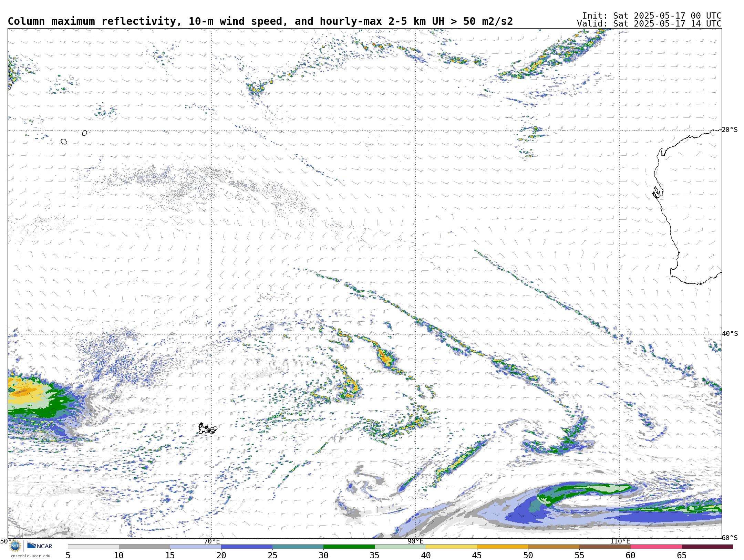744x560 pixels.
Task: Pick the dark gray 10-15 colorbar swatch
Action: [144, 547]
